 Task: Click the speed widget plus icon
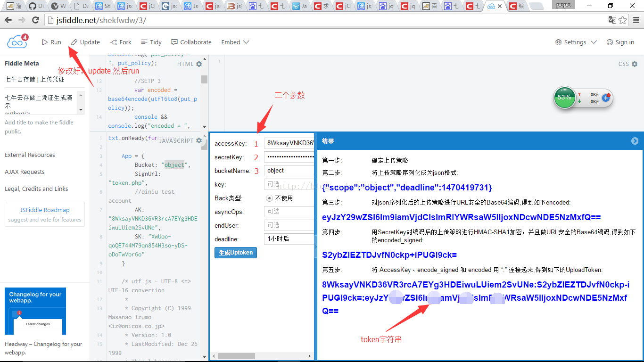coord(606,98)
